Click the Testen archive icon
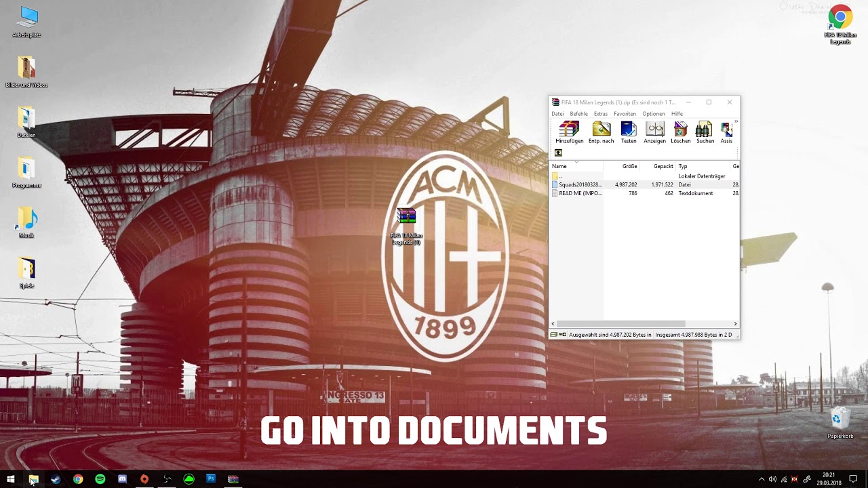Image resolution: width=868 pixels, height=488 pixels. tap(629, 132)
